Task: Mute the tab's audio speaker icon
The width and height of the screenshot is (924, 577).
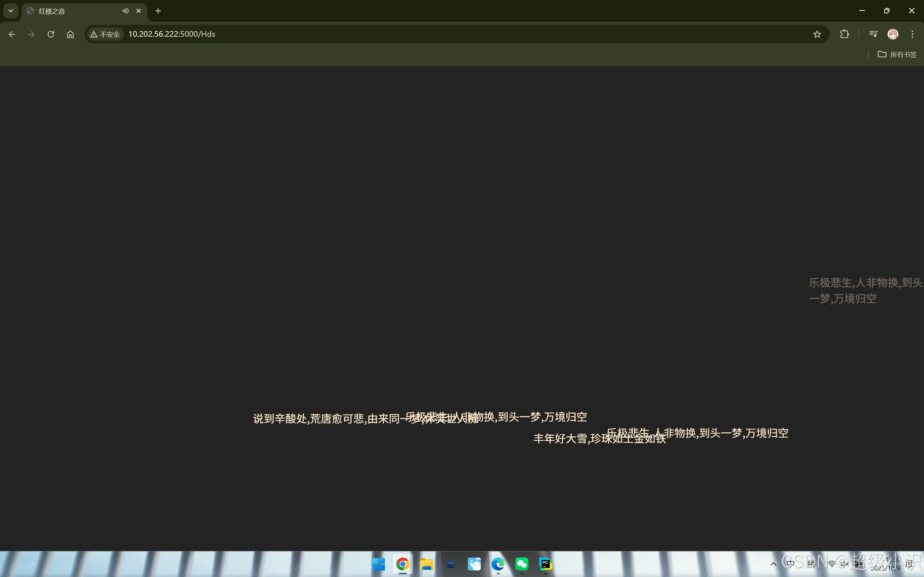Action: (x=125, y=11)
